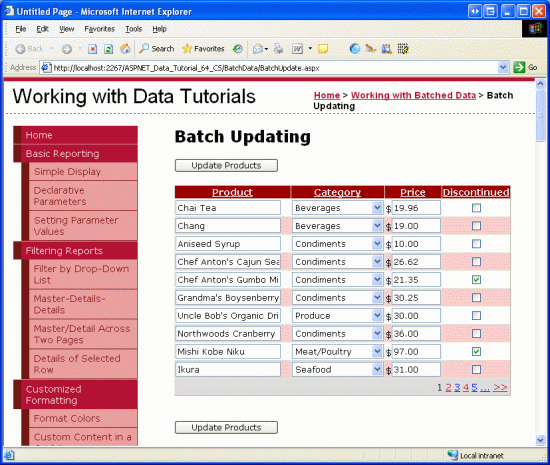Open the Mail envelope toolbar icon
Viewport: 550px width, 465px height.
259,49
